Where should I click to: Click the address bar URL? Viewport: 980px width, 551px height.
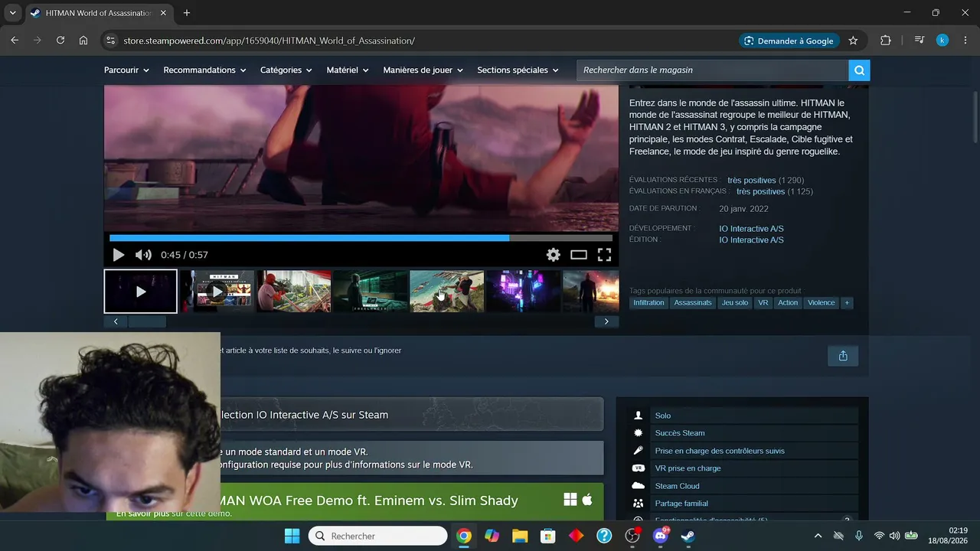click(x=269, y=41)
